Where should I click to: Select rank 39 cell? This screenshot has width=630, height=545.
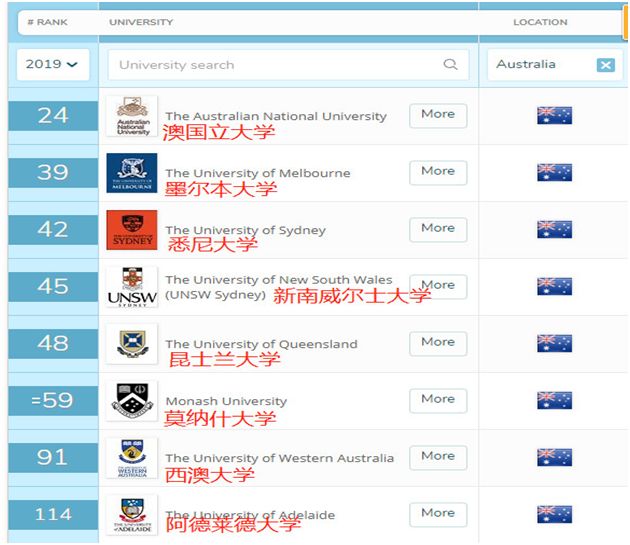point(53,173)
